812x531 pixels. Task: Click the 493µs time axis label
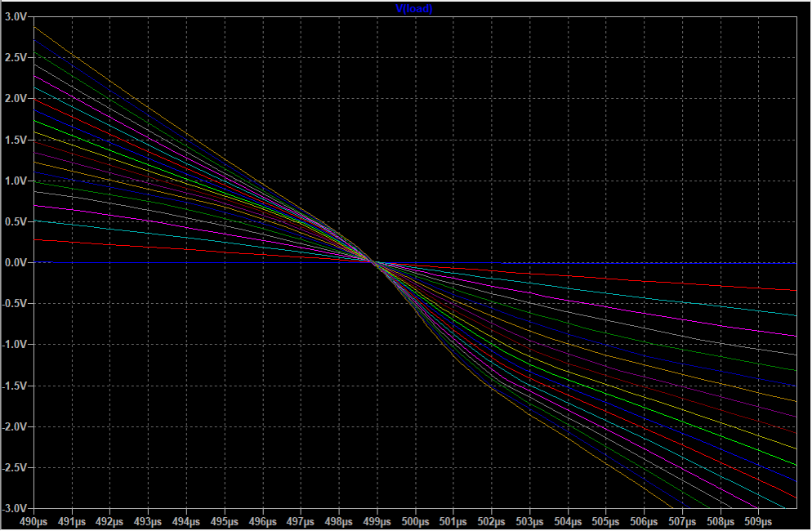(148, 522)
